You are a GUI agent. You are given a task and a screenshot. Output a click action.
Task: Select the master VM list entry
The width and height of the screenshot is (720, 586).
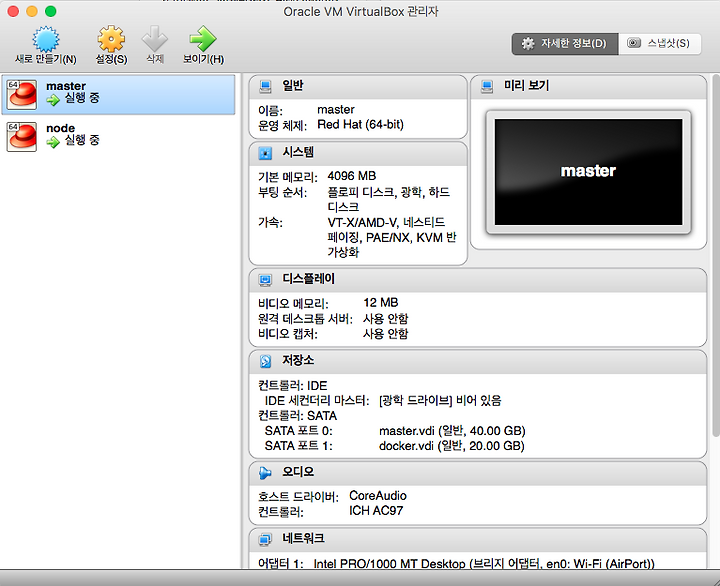[118, 95]
